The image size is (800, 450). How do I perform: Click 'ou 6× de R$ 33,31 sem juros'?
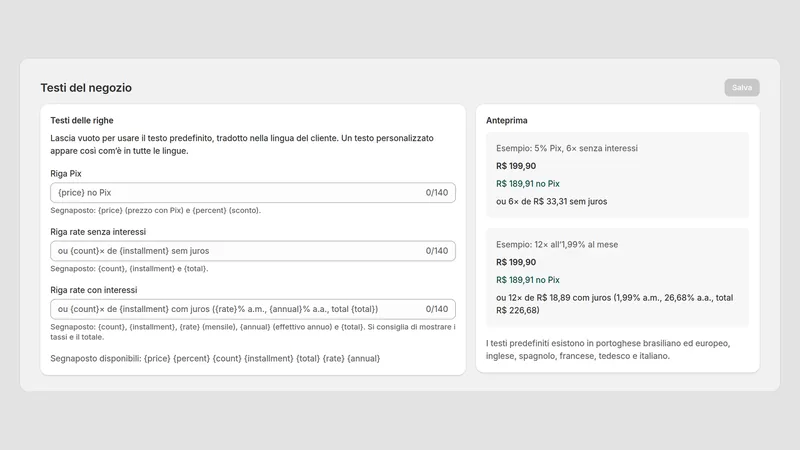click(552, 201)
